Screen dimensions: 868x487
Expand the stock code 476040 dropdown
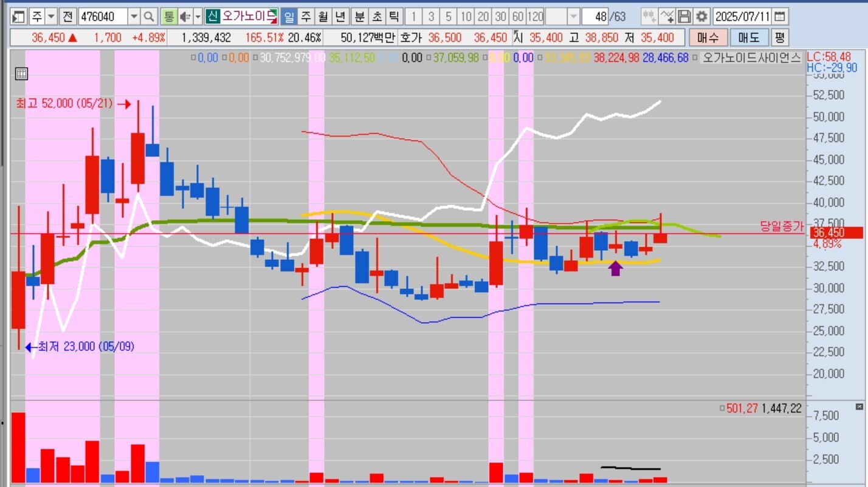[x=134, y=16]
